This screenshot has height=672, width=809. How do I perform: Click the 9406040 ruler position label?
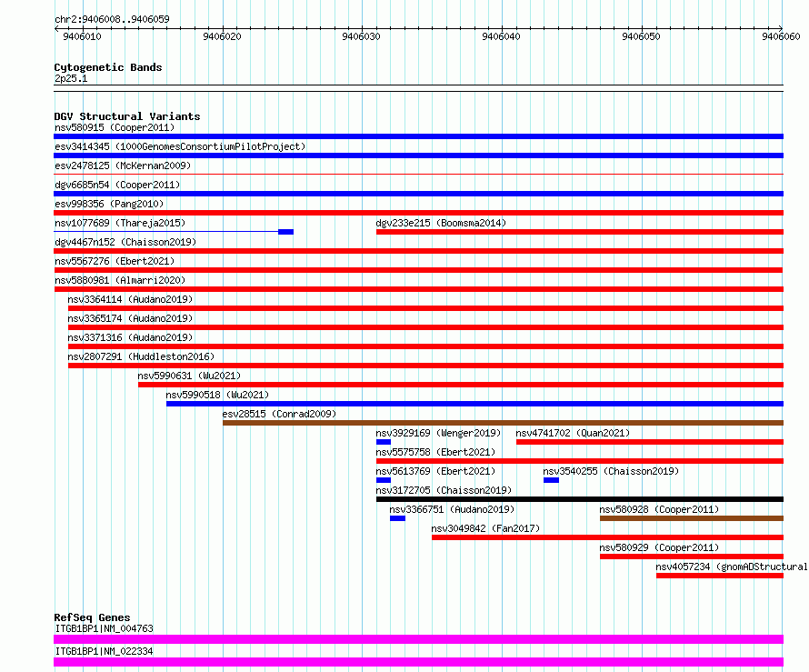coord(501,36)
